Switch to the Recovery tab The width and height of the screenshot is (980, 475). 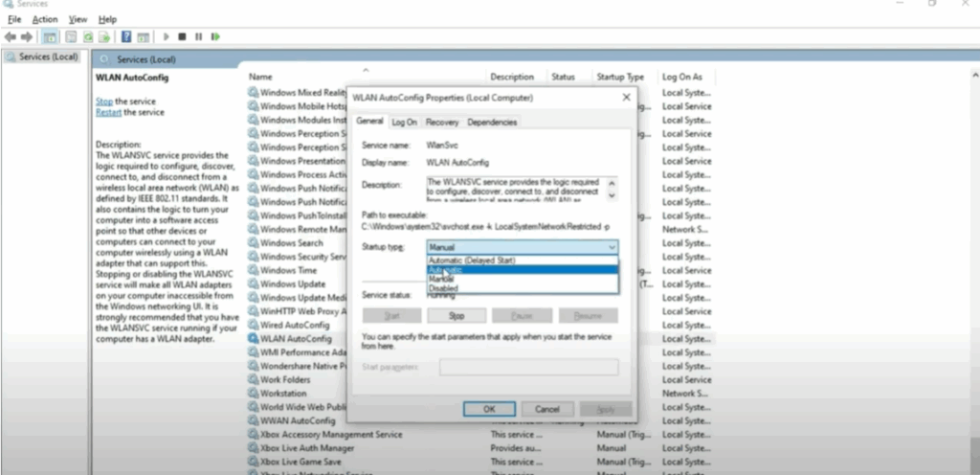442,123
